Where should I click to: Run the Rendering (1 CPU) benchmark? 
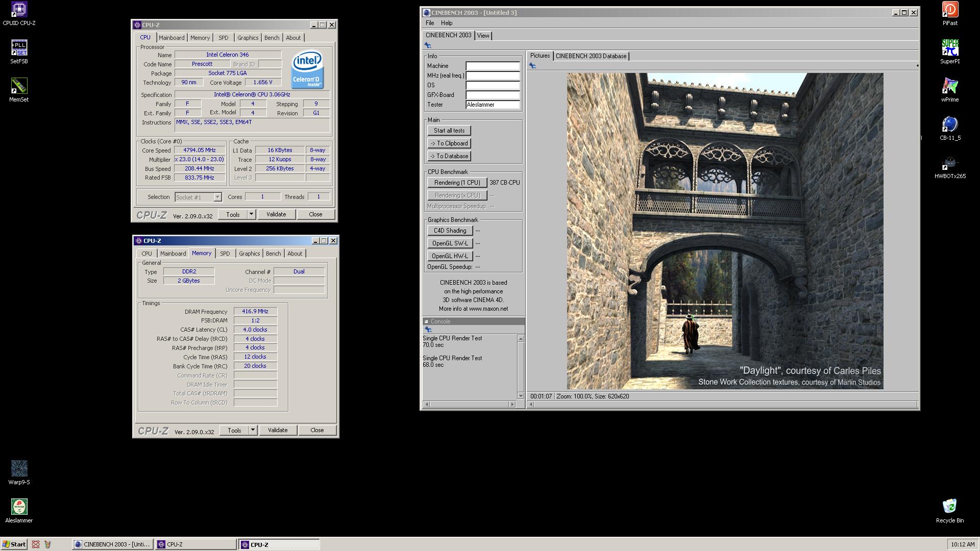coord(457,183)
